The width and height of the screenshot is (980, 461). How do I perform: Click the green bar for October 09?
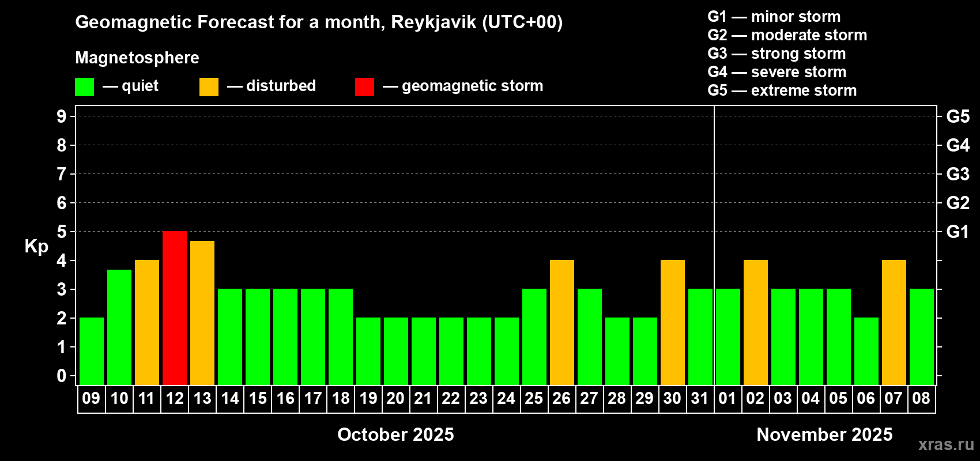[92, 351]
